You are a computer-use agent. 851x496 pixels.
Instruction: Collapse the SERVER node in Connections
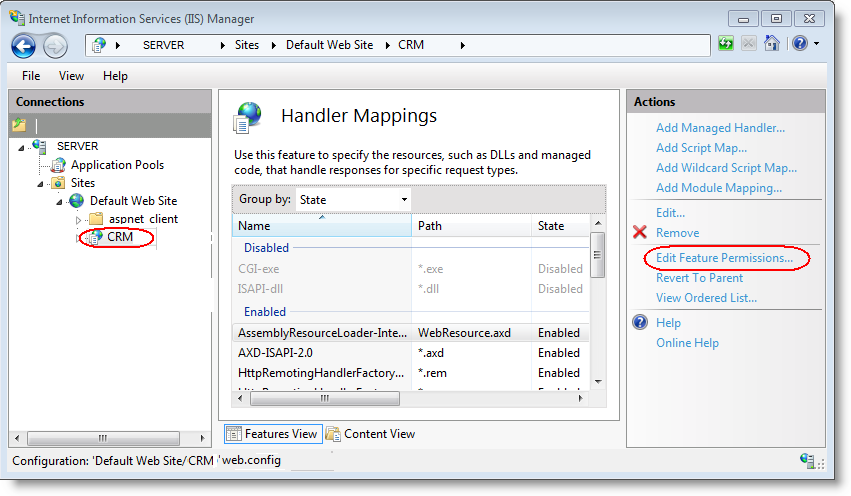click(22, 147)
